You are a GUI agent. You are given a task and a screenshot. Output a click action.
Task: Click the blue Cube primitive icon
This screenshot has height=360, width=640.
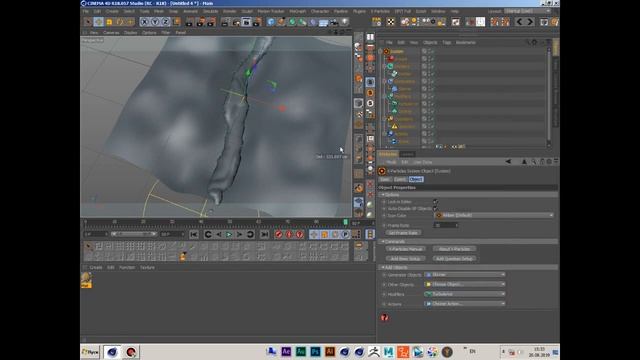coord(271,22)
